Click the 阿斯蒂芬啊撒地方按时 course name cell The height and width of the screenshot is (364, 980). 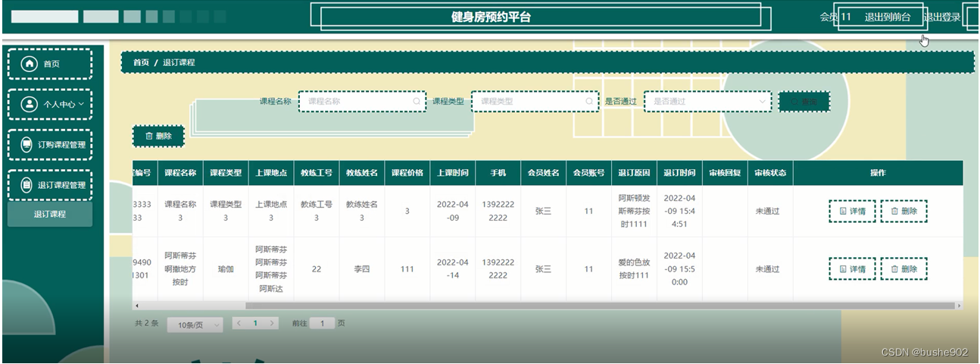(x=180, y=268)
